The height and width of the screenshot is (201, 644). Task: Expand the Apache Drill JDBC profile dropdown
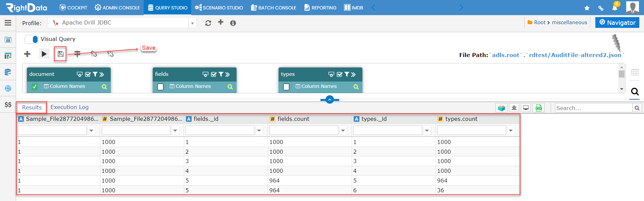[193, 23]
